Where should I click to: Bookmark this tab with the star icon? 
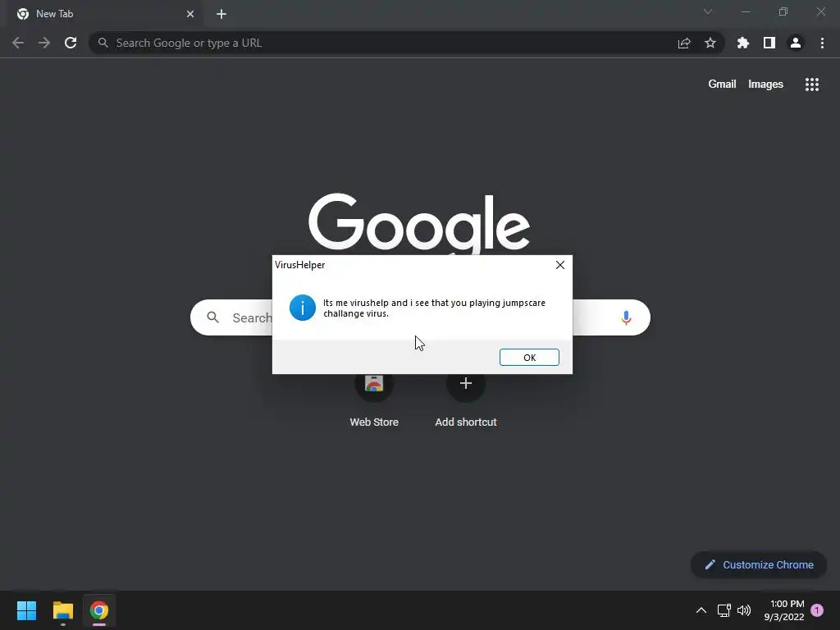710,43
